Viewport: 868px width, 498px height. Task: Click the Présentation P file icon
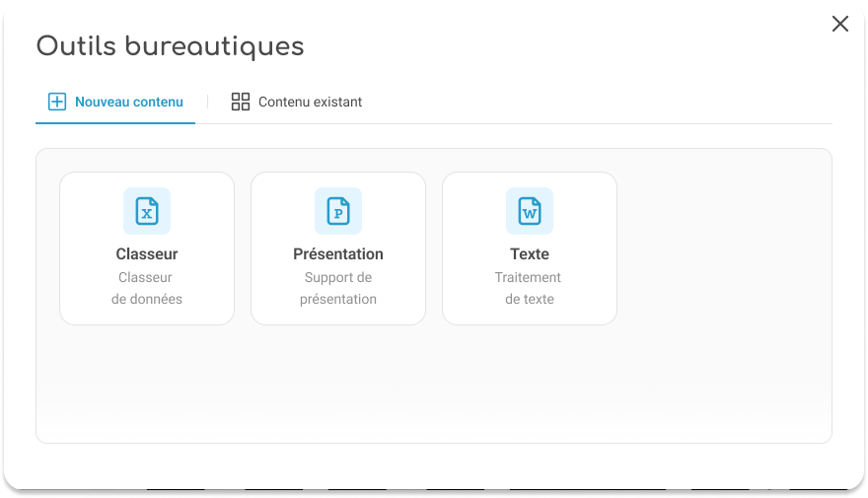tap(338, 211)
